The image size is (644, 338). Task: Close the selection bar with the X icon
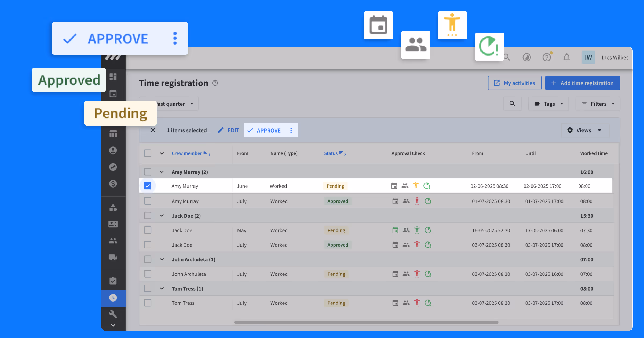pos(153,130)
